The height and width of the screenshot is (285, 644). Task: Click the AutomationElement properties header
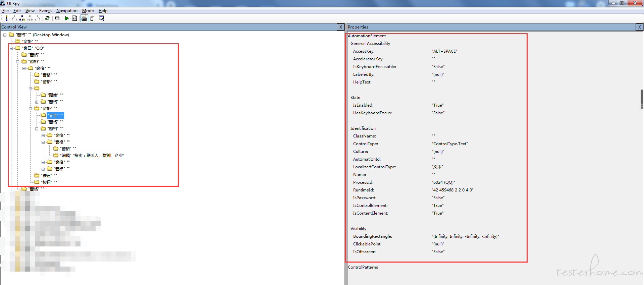[x=367, y=36]
